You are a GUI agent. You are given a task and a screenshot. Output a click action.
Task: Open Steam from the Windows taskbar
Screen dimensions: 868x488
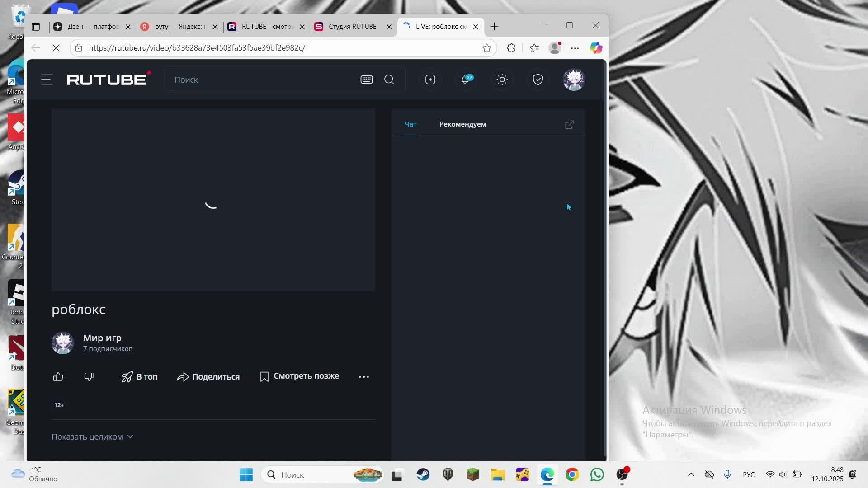tap(423, 475)
